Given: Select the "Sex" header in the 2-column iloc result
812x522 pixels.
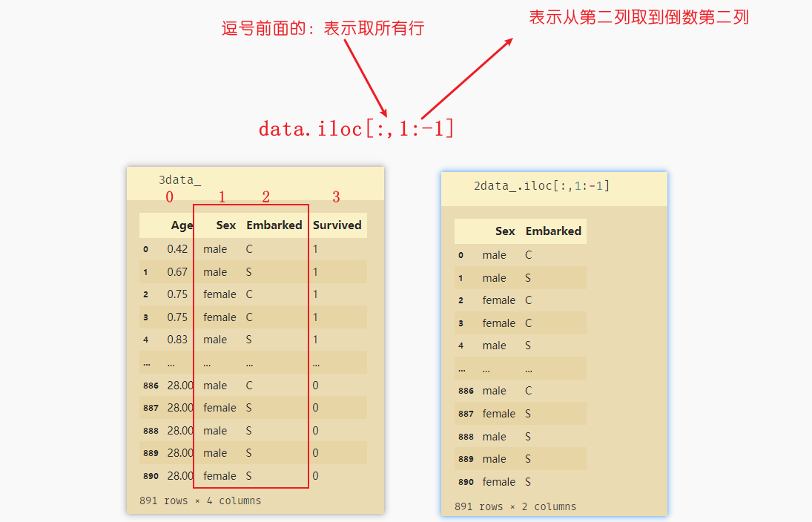Looking at the screenshot, I should tap(505, 231).
